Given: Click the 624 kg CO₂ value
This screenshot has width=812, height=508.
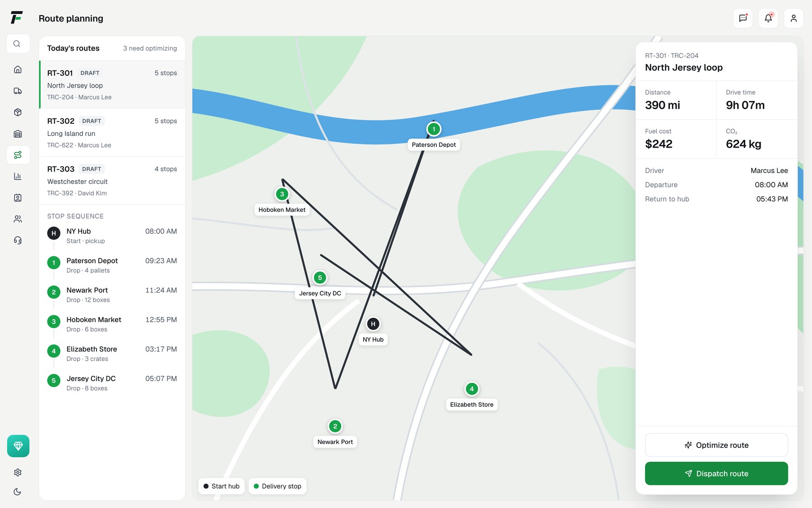Looking at the screenshot, I should pos(743,144).
